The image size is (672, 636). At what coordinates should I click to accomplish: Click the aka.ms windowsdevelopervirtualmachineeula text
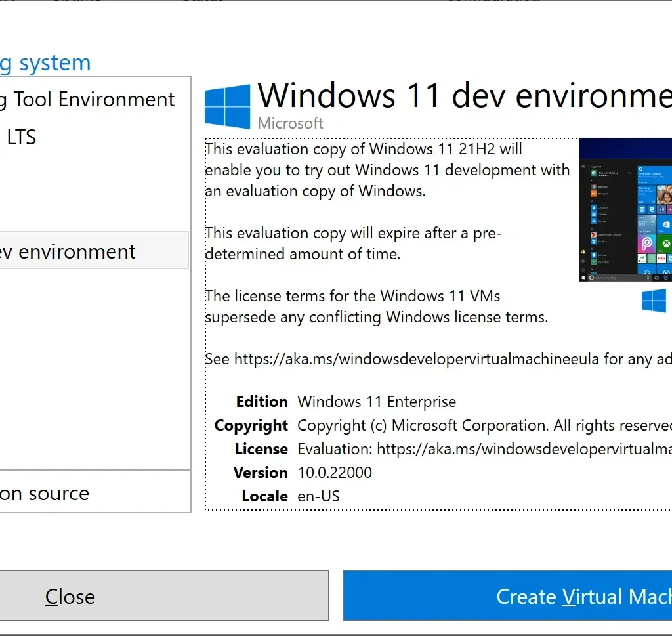tap(417, 359)
